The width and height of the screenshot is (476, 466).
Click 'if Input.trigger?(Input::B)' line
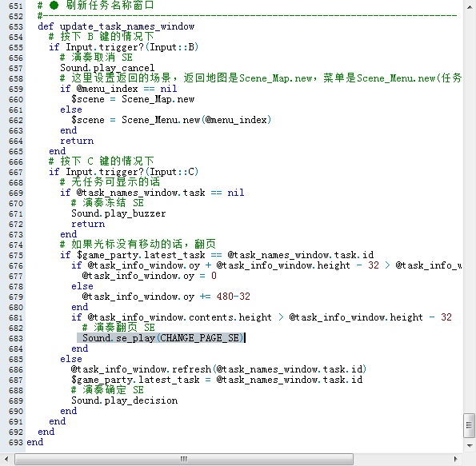(124, 47)
